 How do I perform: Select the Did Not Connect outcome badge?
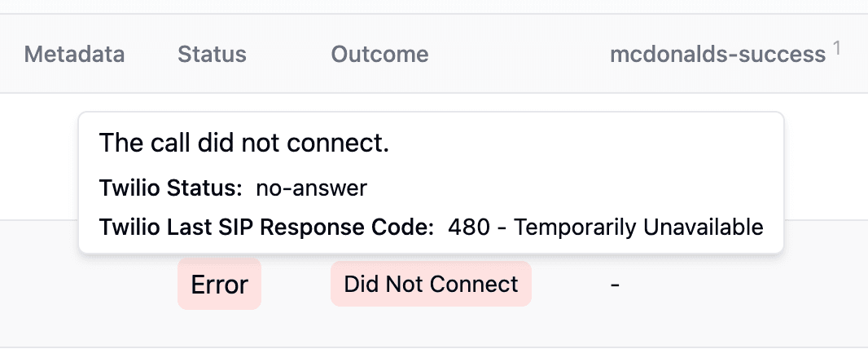pos(431,284)
